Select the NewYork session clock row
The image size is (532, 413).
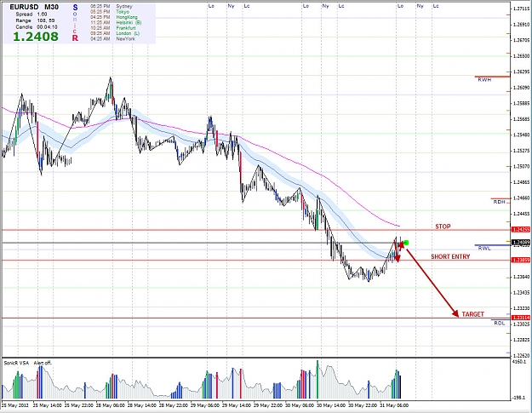[112, 38]
